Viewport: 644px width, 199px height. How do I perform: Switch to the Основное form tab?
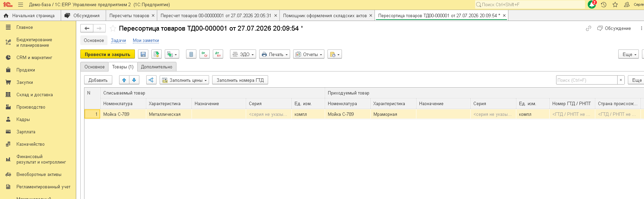coord(94,67)
